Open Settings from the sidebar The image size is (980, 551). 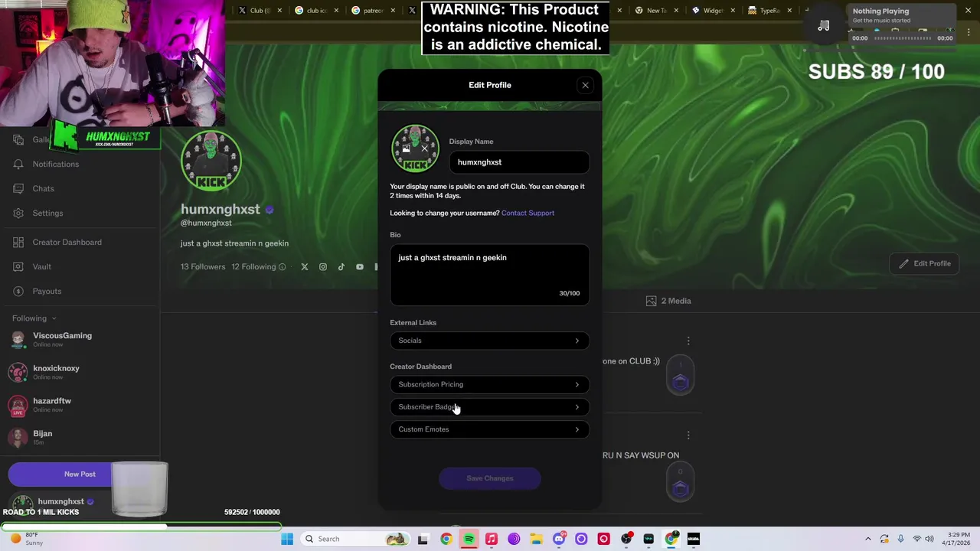tap(38, 213)
